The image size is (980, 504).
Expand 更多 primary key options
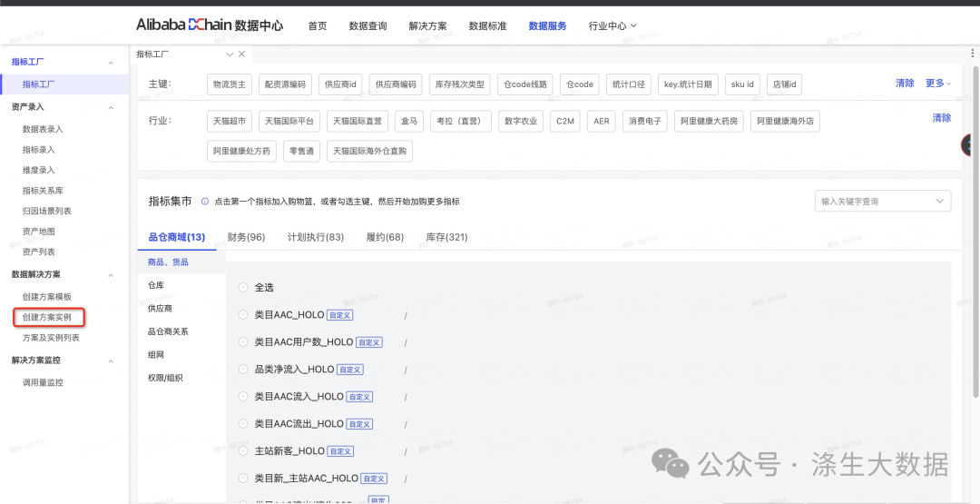tap(938, 84)
